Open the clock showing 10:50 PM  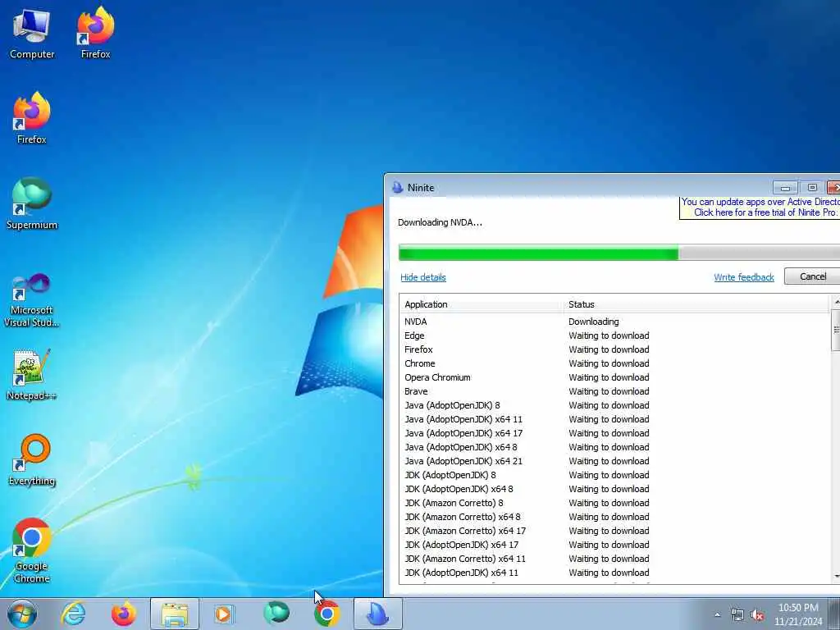point(798,614)
